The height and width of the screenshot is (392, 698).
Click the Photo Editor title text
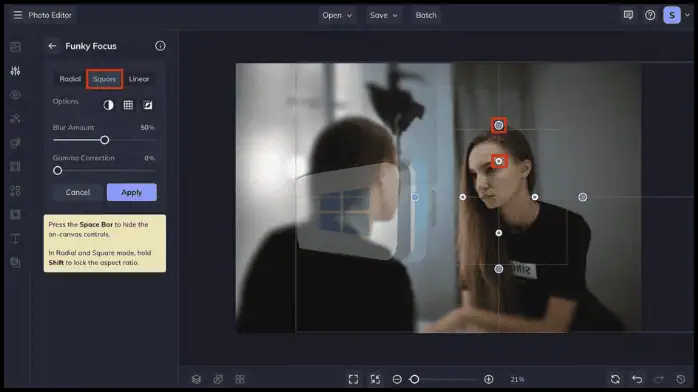coord(50,15)
